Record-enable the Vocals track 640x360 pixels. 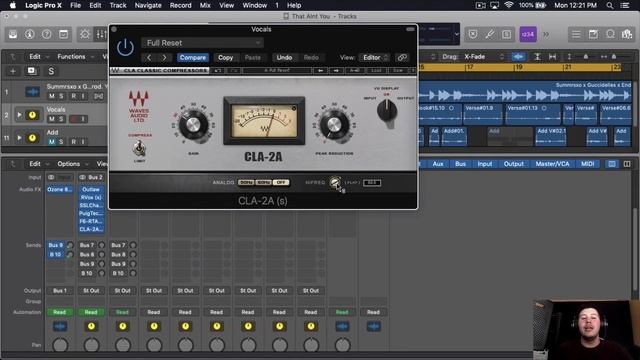(73, 119)
